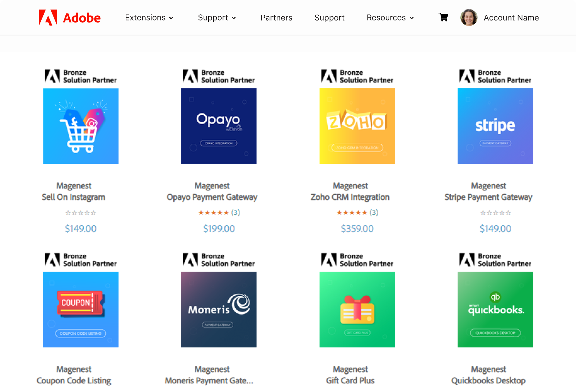Open the account profile avatar
Viewport: 576px width, 392px height.
(469, 17)
